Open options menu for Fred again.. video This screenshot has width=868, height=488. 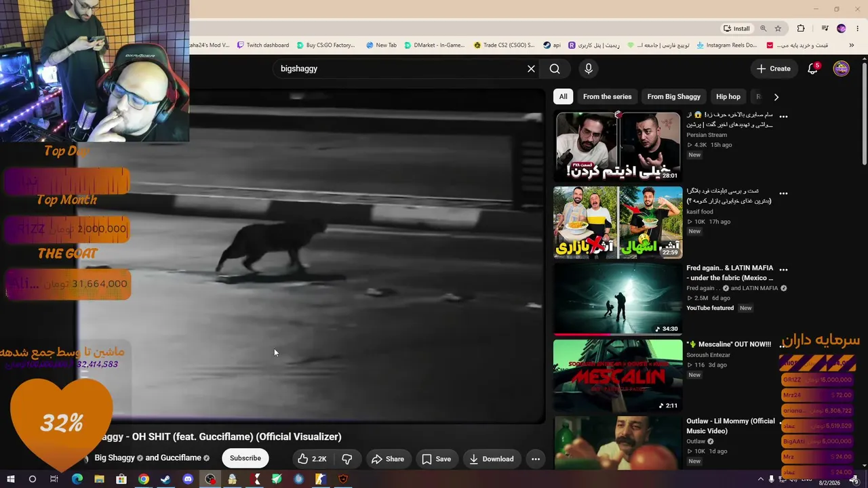pos(783,270)
